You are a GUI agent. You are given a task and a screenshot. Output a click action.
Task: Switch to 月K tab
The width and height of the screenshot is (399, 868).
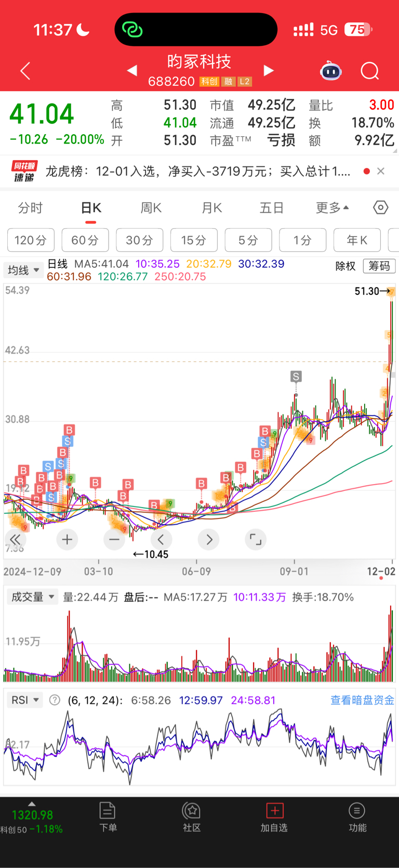pos(212,208)
